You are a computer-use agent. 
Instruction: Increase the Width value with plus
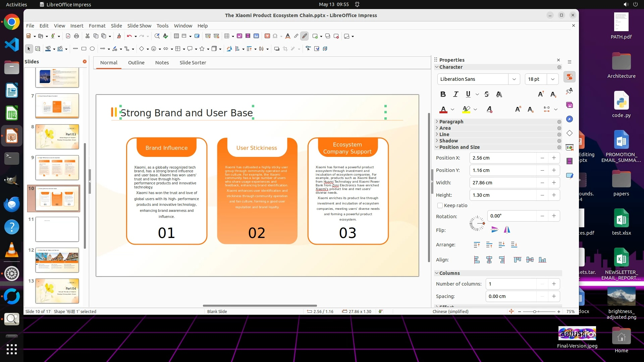[x=554, y=183]
